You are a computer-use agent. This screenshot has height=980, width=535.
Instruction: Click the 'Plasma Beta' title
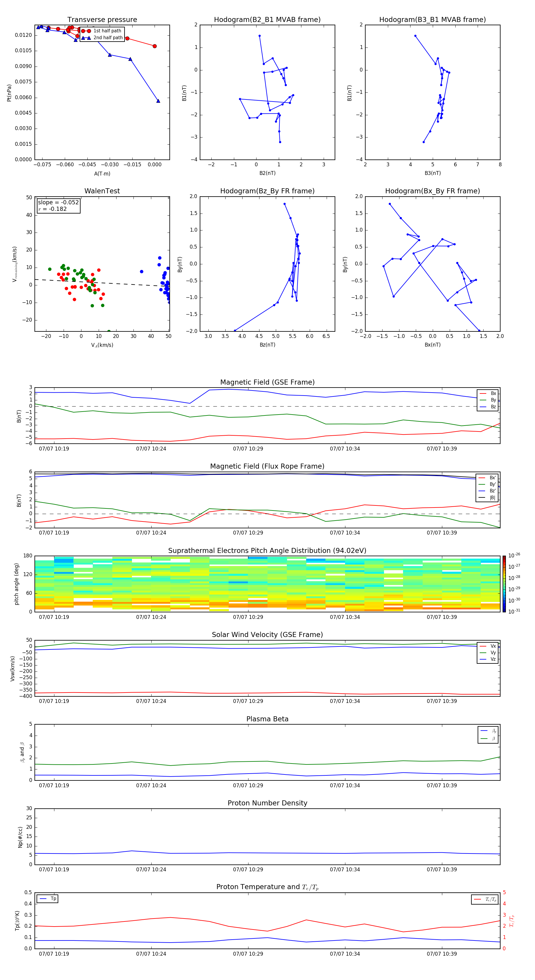pyautogui.click(x=267, y=719)
